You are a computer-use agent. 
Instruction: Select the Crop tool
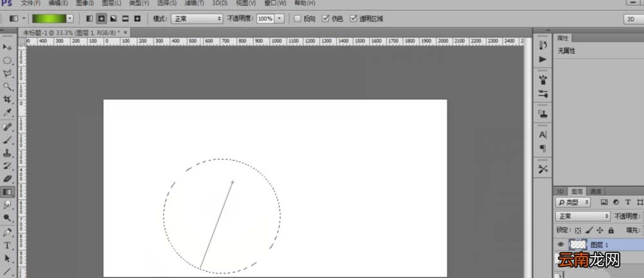(7, 99)
